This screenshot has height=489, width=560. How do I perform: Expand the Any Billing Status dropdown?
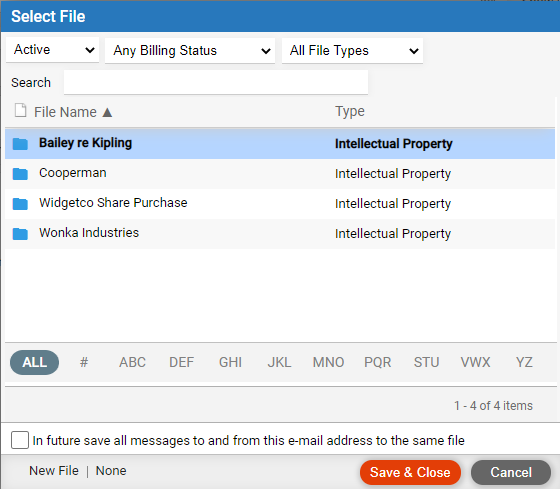click(x=190, y=51)
